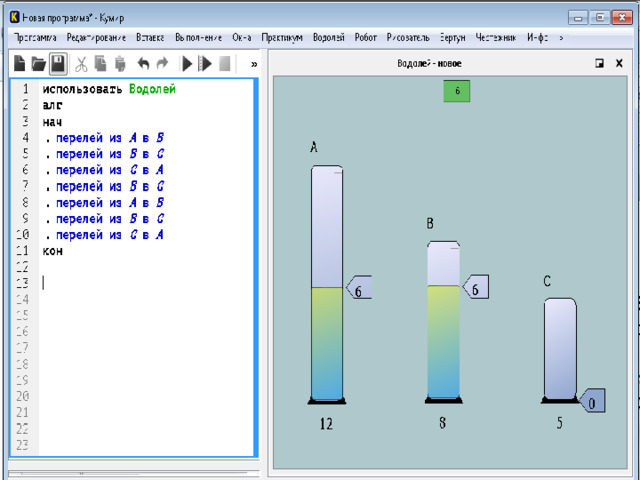
Task: Open the Редактирование menu
Action: [95, 37]
